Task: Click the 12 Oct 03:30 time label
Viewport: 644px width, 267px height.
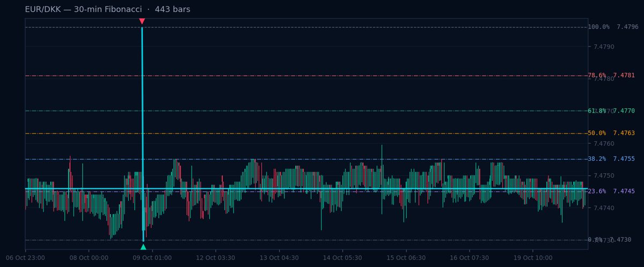Action: pyautogui.click(x=216, y=258)
